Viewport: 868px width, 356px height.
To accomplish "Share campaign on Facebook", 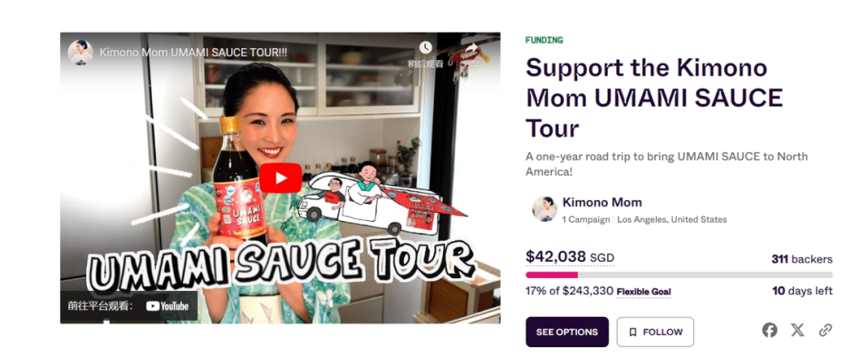I will click(x=769, y=330).
